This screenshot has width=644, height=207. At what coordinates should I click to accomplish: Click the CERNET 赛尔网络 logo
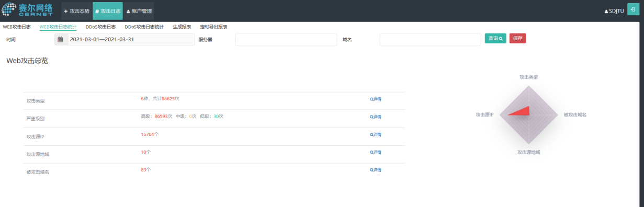coord(27,10)
